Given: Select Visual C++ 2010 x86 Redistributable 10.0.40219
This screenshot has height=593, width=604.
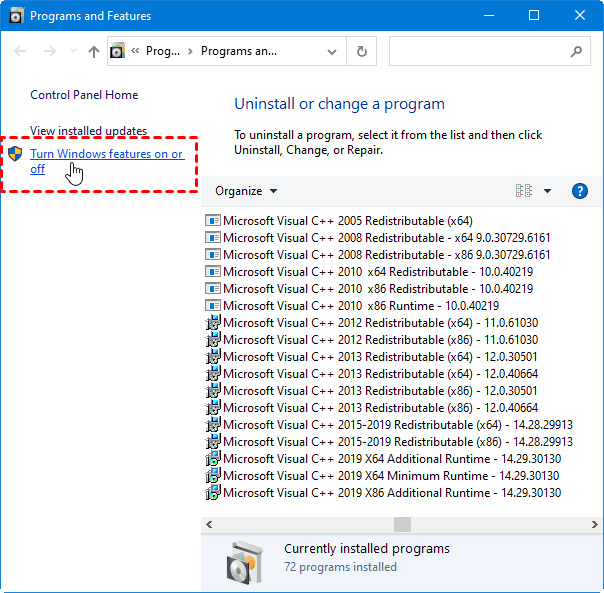Looking at the screenshot, I should [x=369, y=289].
